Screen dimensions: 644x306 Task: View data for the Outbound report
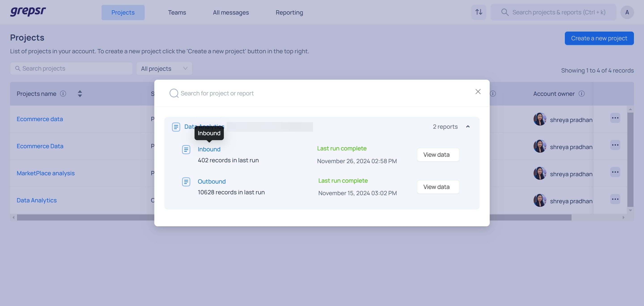(438, 187)
